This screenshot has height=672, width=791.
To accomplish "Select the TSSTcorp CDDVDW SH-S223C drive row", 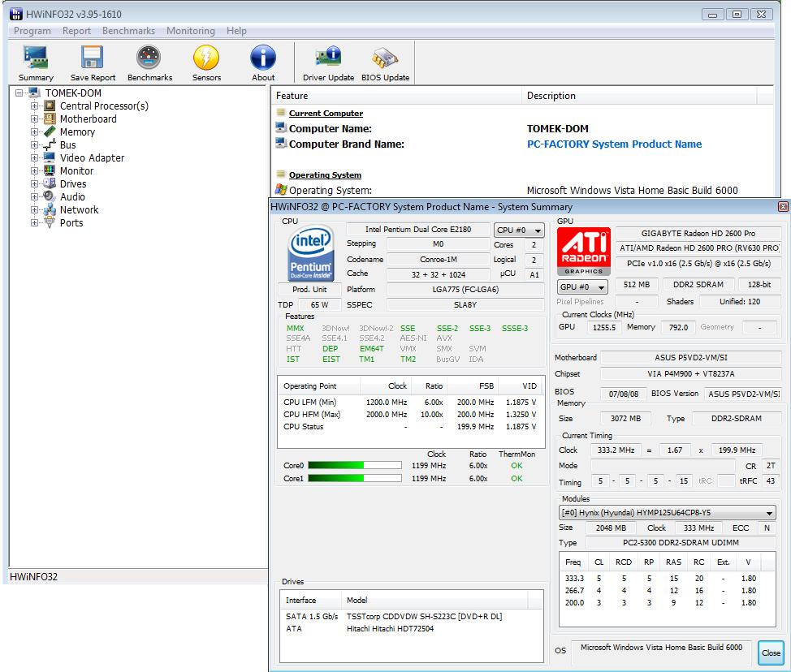I will coord(411,616).
